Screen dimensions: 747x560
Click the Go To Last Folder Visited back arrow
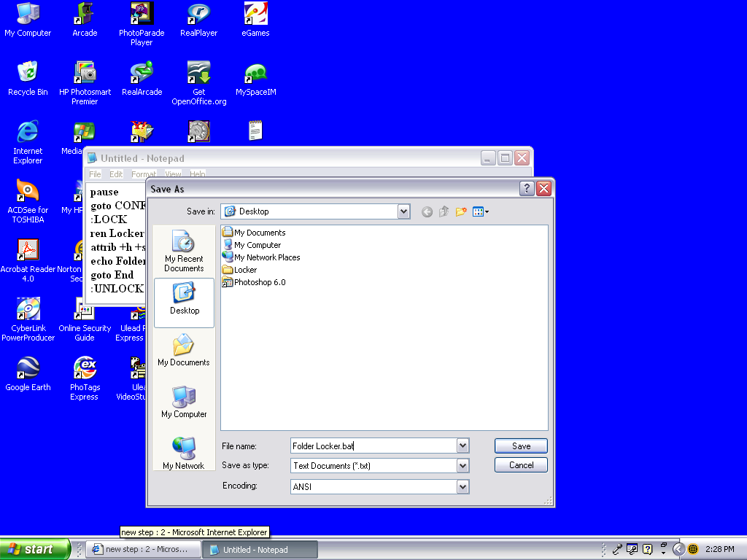(427, 211)
